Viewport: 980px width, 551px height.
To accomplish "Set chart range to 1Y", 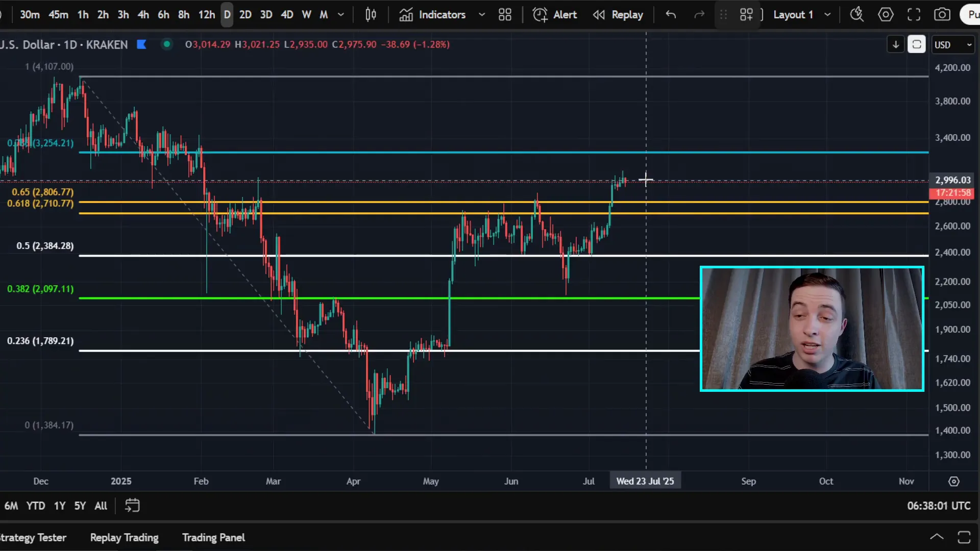I will [x=60, y=506].
